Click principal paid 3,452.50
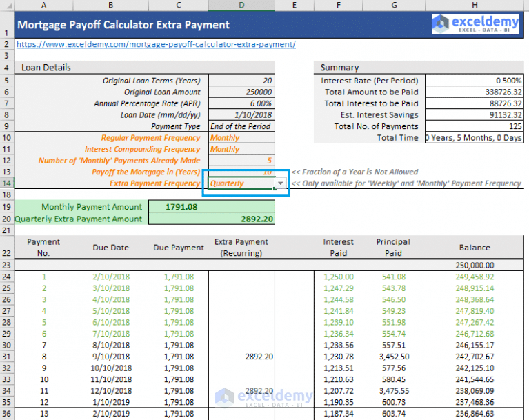The image size is (529, 420). (394, 357)
